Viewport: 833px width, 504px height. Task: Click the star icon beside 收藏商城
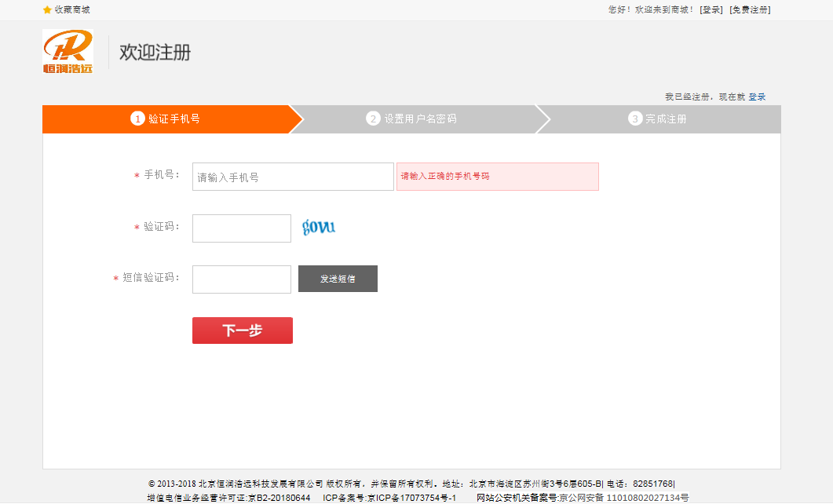coord(47,9)
